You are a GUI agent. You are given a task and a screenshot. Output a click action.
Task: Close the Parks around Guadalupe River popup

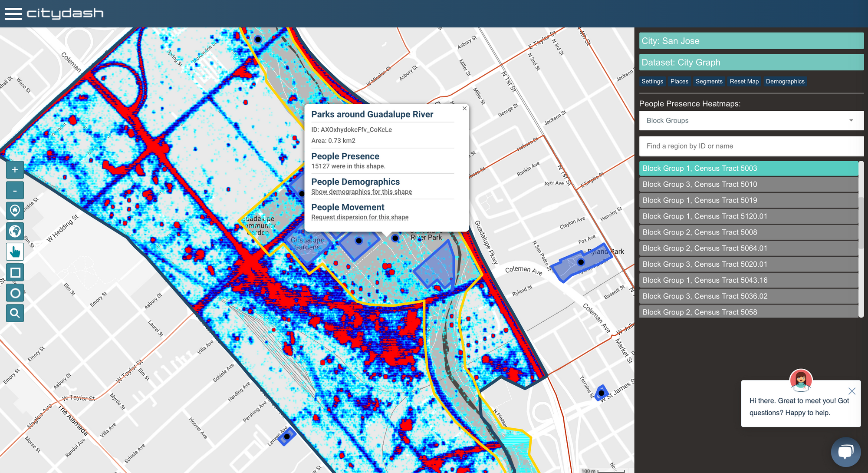click(x=464, y=109)
